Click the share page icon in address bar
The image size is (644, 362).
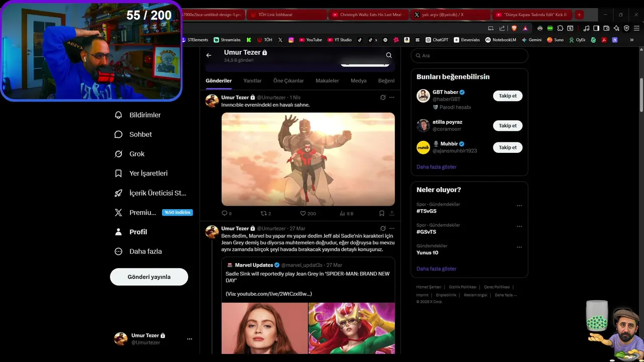click(502, 28)
